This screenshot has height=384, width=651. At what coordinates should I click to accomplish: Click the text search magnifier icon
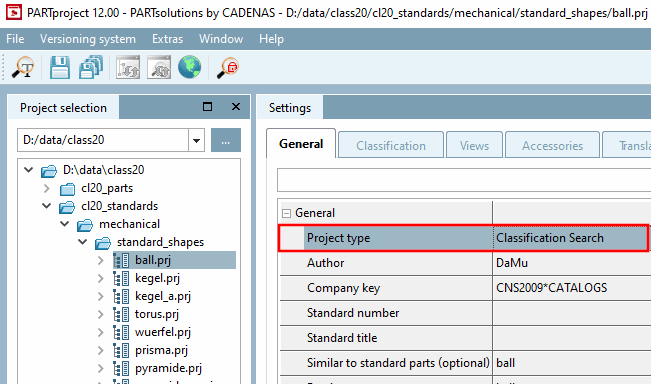23,67
